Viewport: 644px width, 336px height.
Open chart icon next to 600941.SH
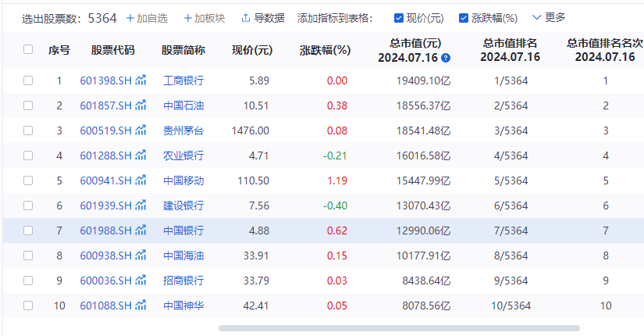[141, 181]
